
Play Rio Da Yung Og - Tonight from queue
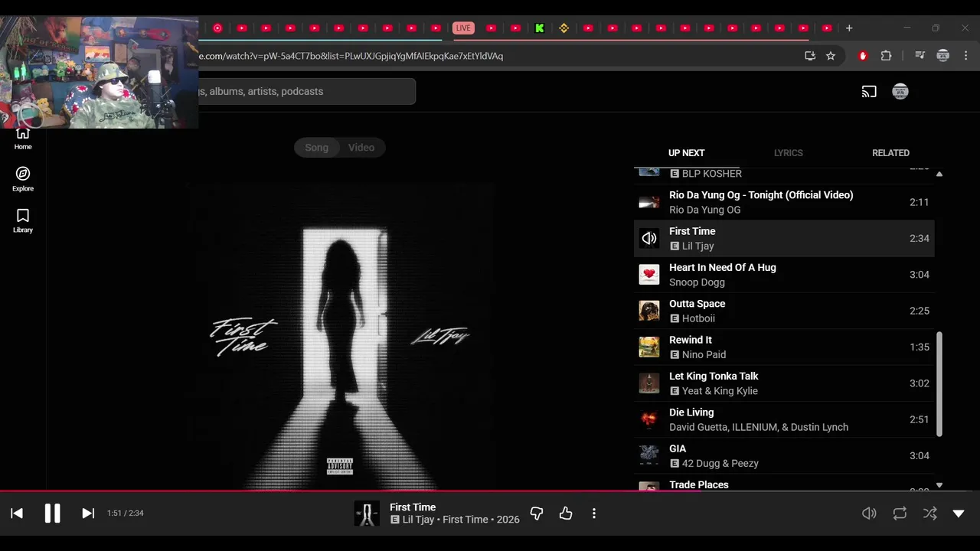(x=784, y=202)
